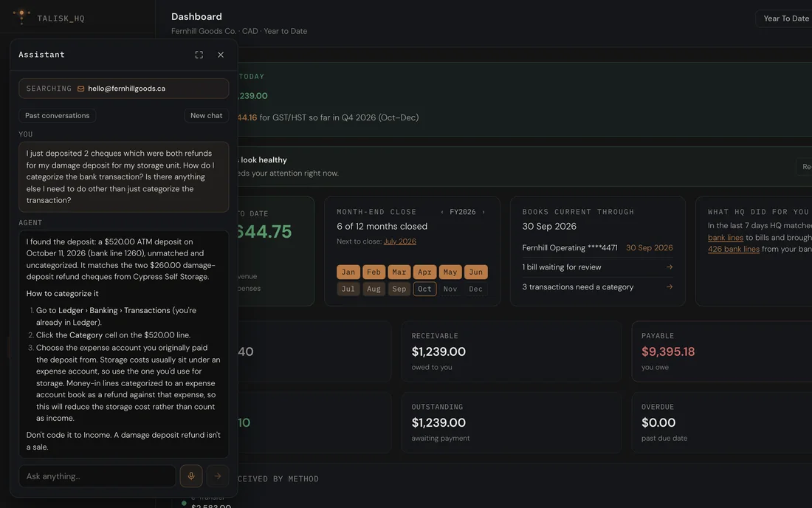Click the Payable $9,395.18 amount
The height and width of the screenshot is (508, 812).
click(x=667, y=351)
